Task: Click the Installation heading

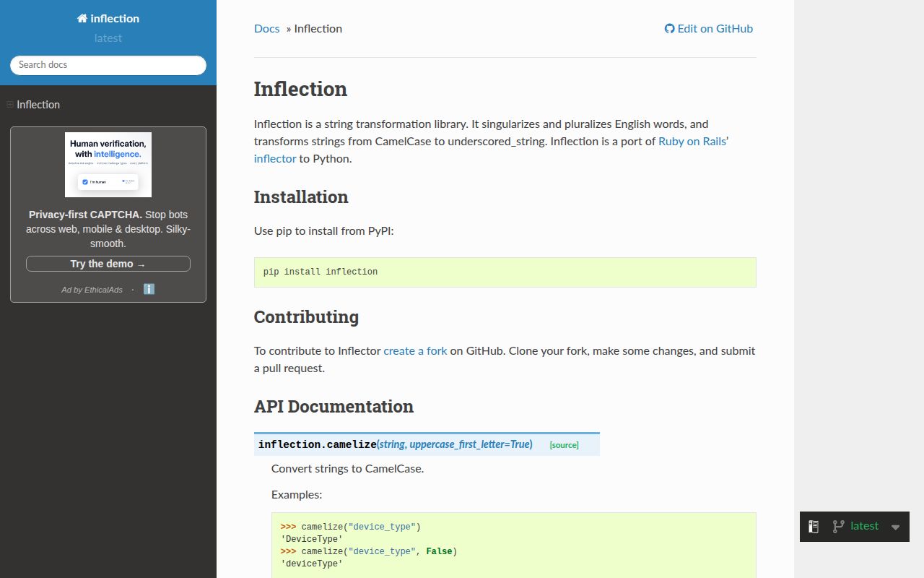Action: 301,197
